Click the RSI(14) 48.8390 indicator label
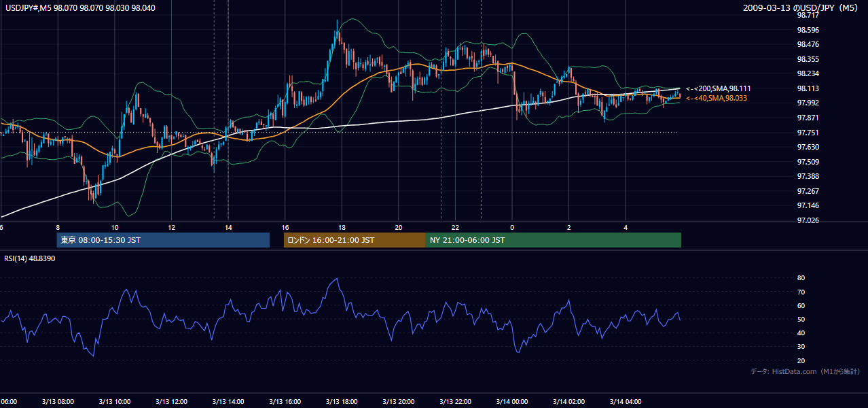The height and width of the screenshot is (408, 868). point(30,258)
